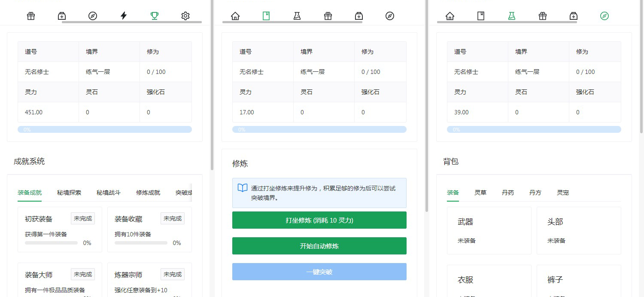Select the 灵宠 tab
Image resolution: width=644 pixels, height=297 pixels.
[563, 193]
